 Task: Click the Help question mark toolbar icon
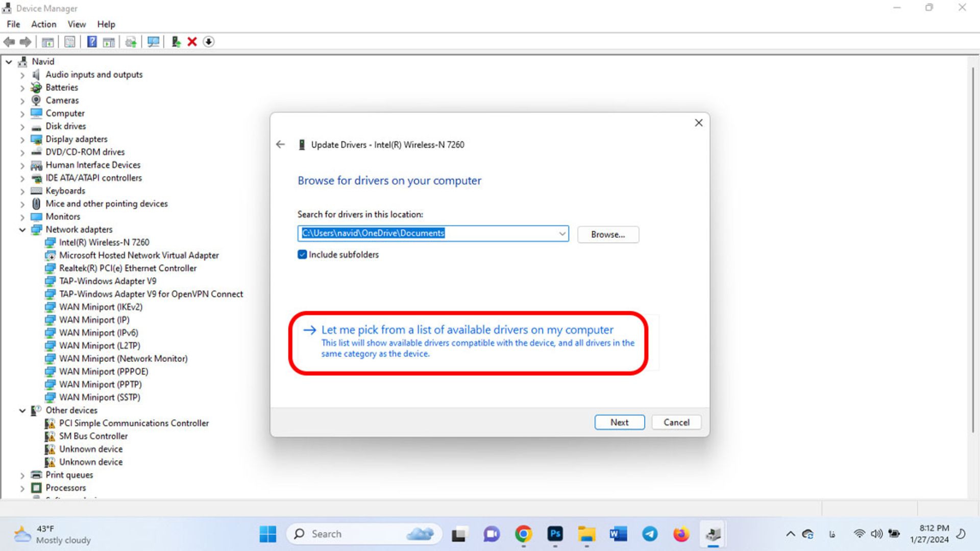pos(92,42)
